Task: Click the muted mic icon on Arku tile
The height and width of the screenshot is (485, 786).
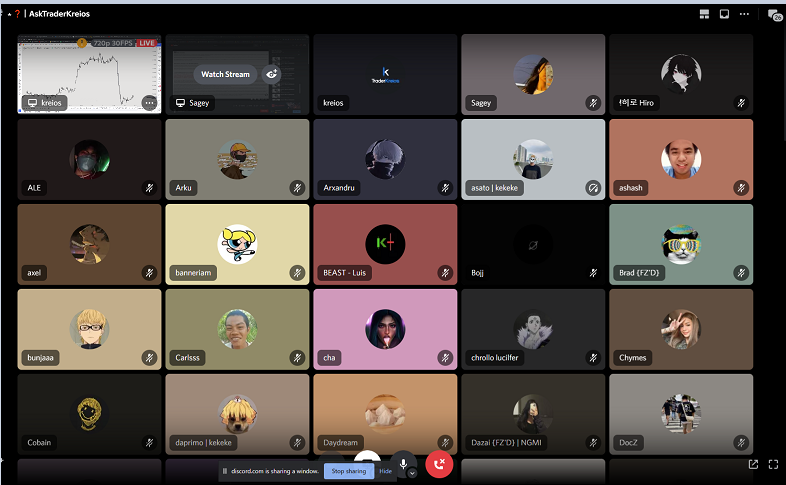Action: pos(297,188)
